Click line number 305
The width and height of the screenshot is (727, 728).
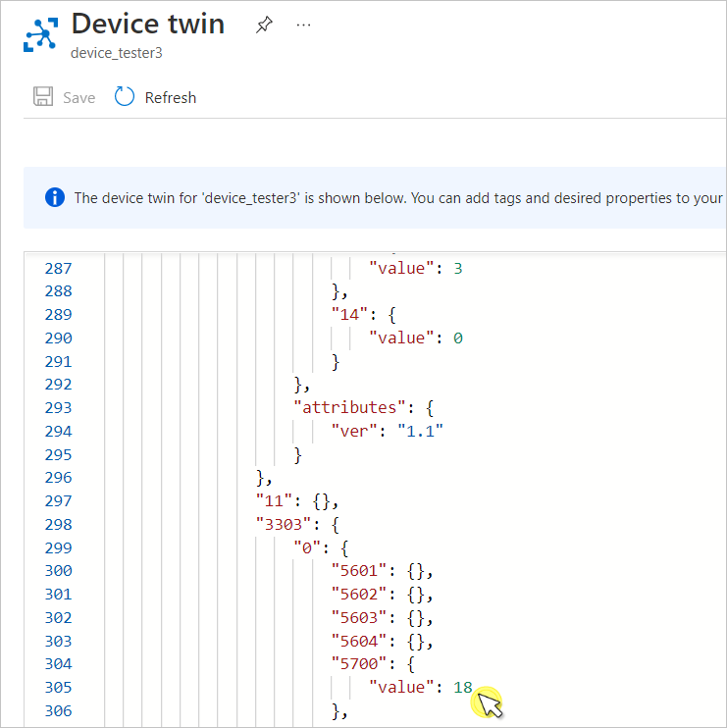coord(59,687)
